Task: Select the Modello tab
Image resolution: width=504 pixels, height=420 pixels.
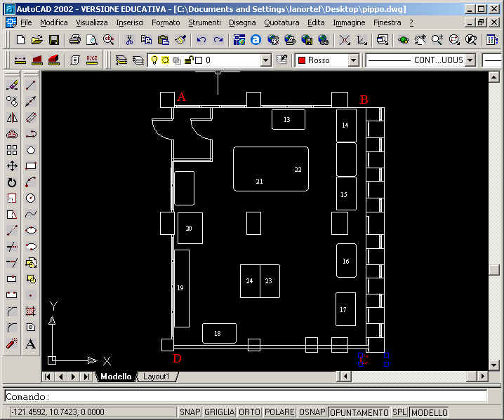Action: pyautogui.click(x=116, y=377)
